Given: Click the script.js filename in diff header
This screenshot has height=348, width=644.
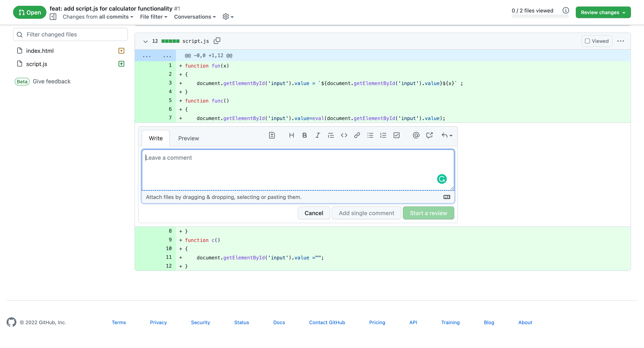Looking at the screenshot, I should [195, 41].
